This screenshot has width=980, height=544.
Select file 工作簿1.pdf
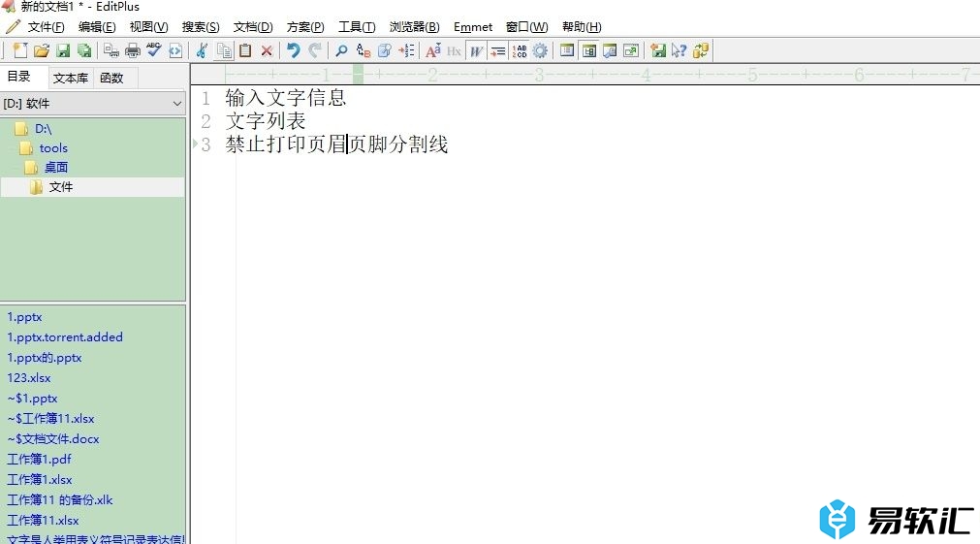point(40,459)
